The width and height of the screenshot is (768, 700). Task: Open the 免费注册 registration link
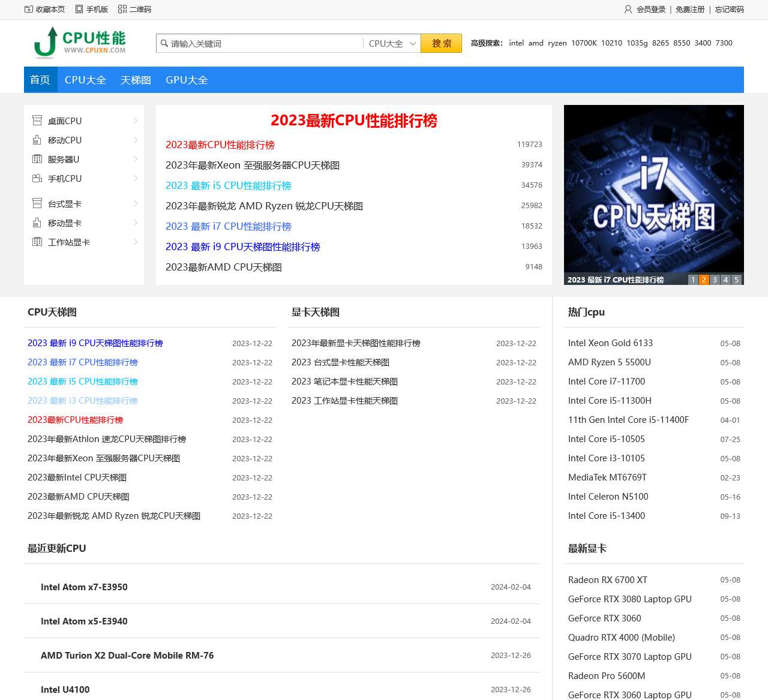[x=690, y=10]
